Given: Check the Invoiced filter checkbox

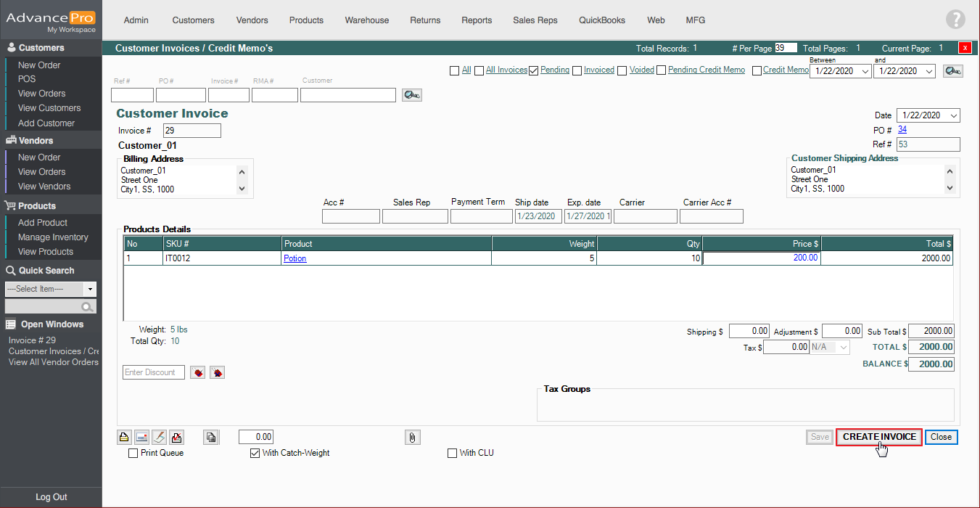Looking at the screenshot, I should pos(577,70).
